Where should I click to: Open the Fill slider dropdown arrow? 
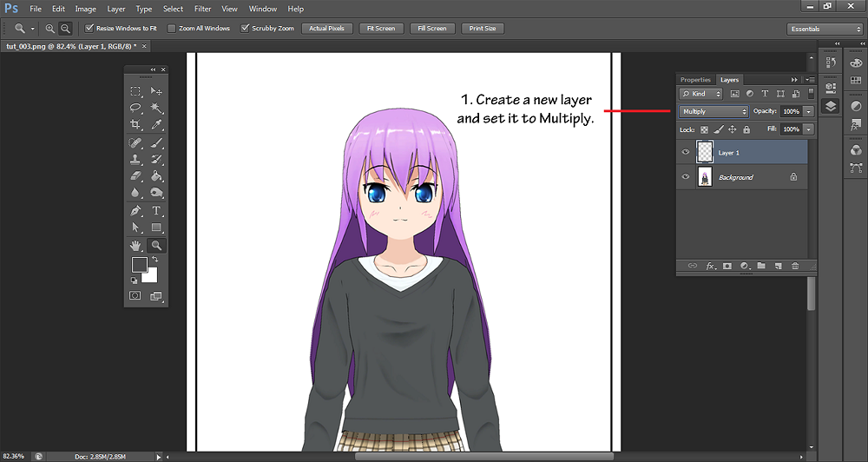pos(809,129)
